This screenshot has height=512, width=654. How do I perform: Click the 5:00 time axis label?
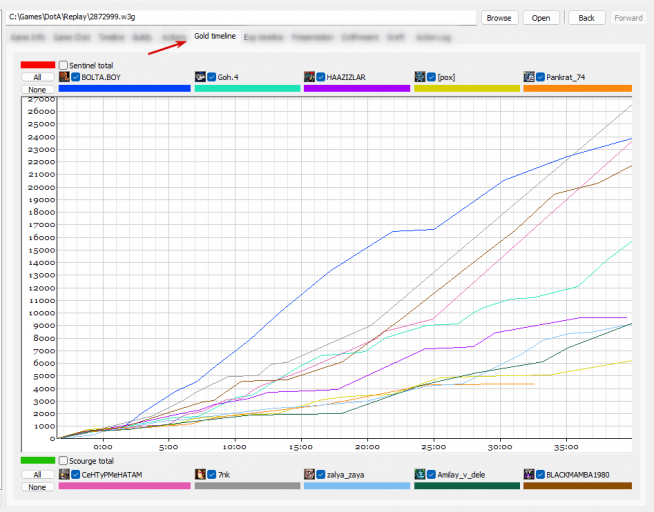coord(169,447)
